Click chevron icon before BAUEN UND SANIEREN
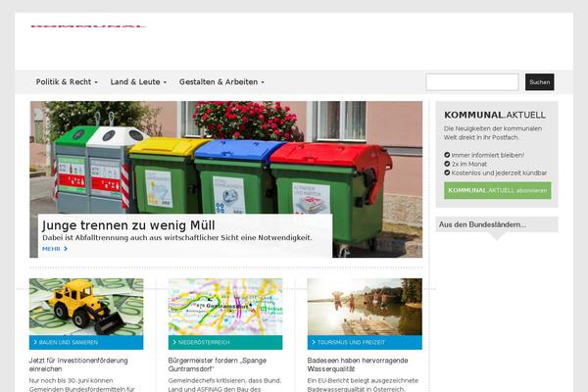The width and height of the screenshot is (588, 392). coord(35,342)
